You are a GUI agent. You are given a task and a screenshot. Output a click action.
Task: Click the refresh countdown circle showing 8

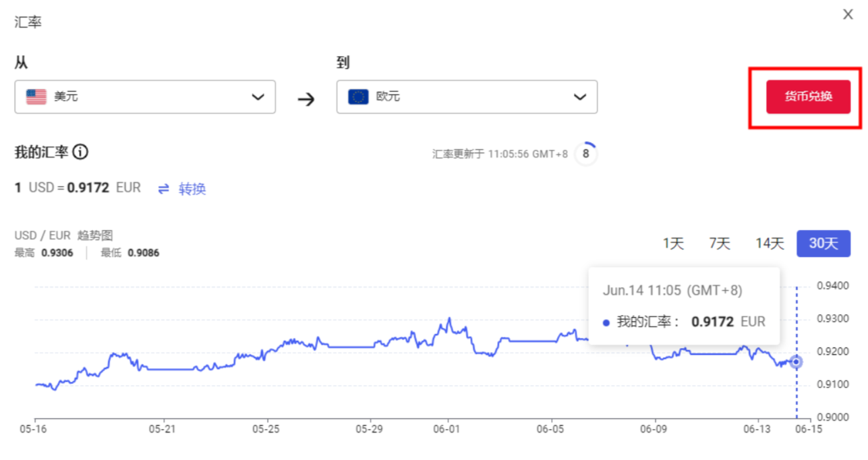[585, 154]
